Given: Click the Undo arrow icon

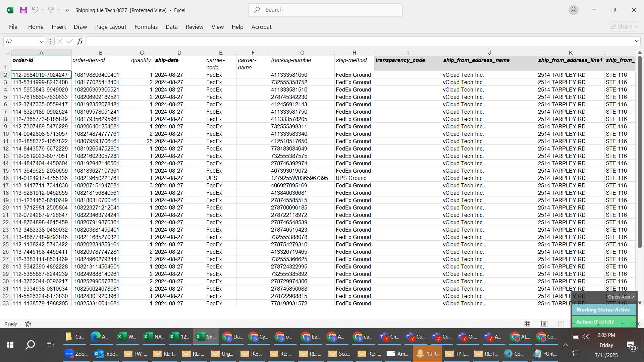Looking at the screenshot, I should coord(35,10).
